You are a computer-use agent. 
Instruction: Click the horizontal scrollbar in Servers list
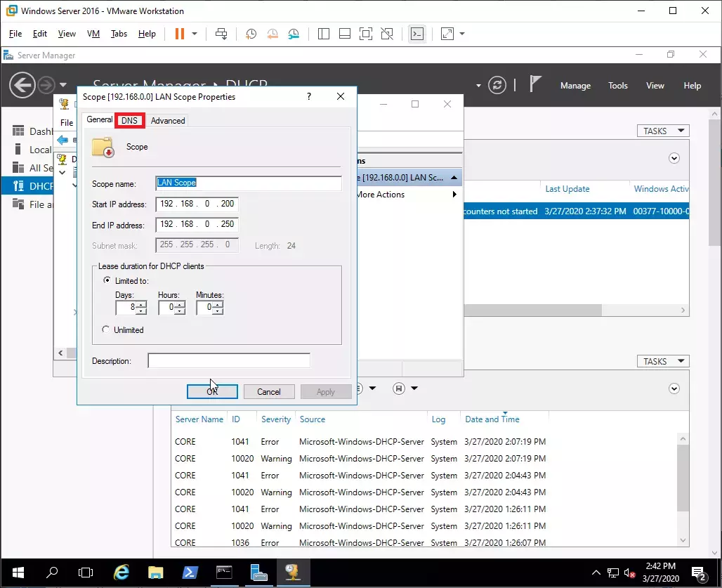point(533,310)
